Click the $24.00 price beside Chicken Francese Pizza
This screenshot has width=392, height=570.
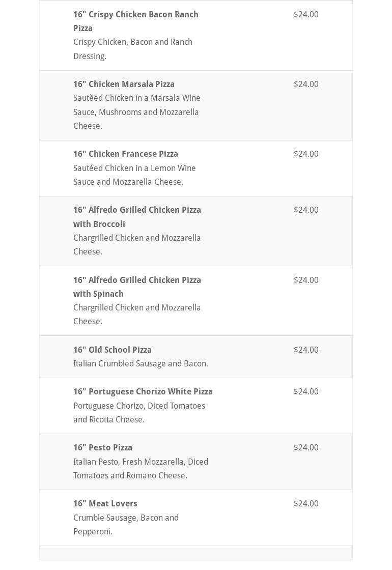tap(306, 154)
